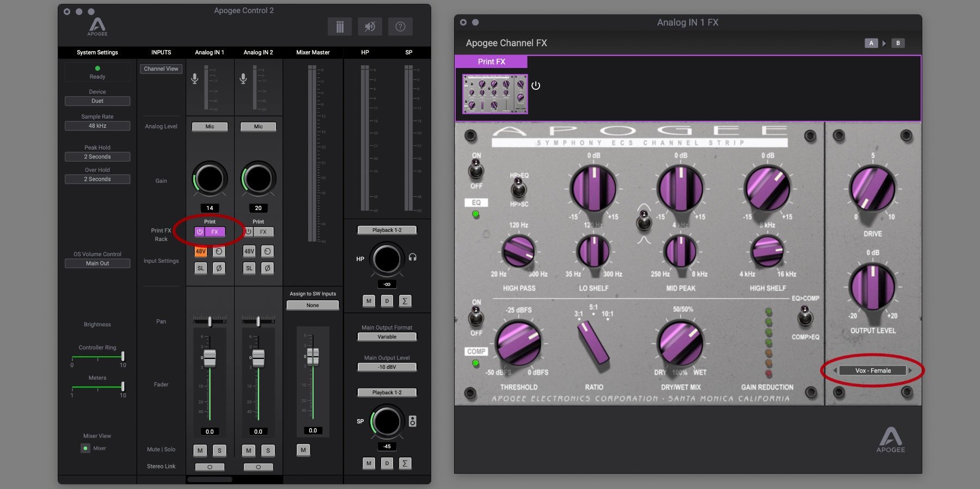This screenshot has height=489, width=980.
Task: Open Analog IN 2 level dropdown showing Mic
Action: (x=258, y=127)
